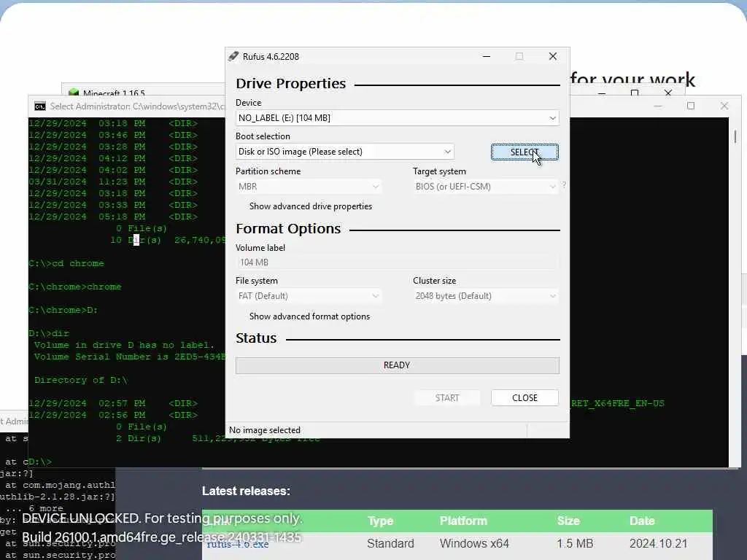Click the Type column header on webpage
Viewport: 747px width, 560px height.
(x=380, y=521)
